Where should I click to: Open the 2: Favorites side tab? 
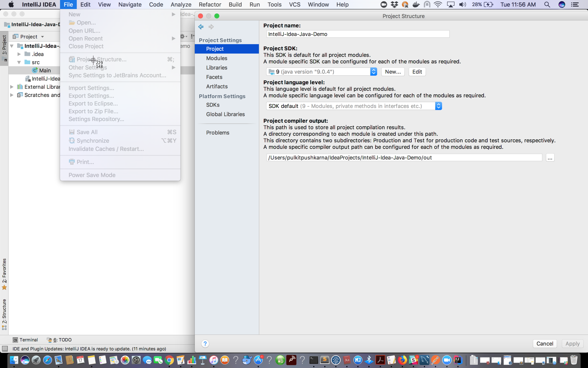click(4, 274)
